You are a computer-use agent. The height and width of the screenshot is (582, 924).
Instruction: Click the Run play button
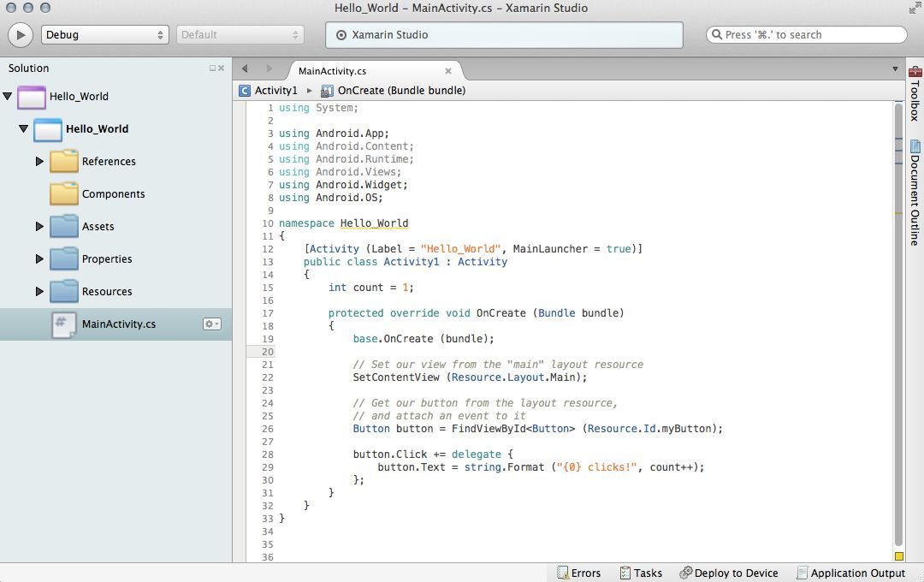click(x=21, y=35)
